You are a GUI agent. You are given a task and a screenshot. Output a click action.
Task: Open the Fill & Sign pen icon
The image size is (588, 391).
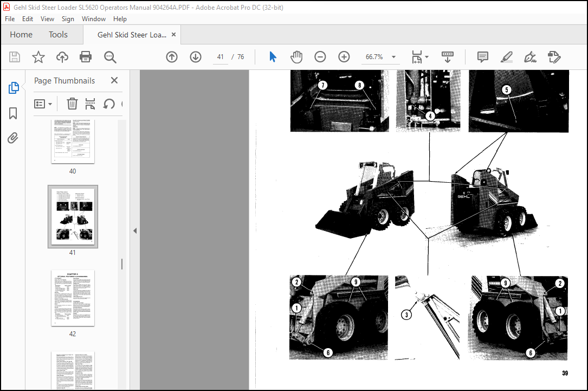530,57
